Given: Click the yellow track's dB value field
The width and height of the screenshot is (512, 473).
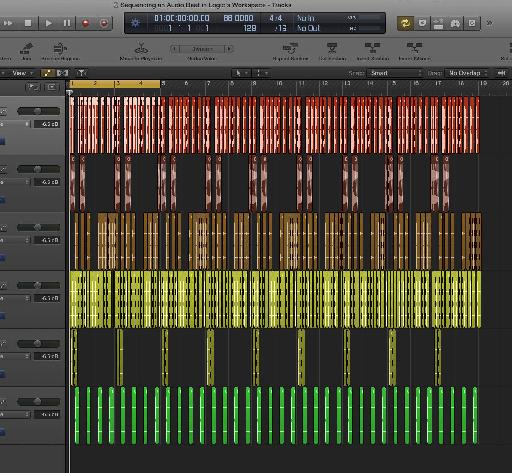Looking at the screenshot, I should coord(47,298).
